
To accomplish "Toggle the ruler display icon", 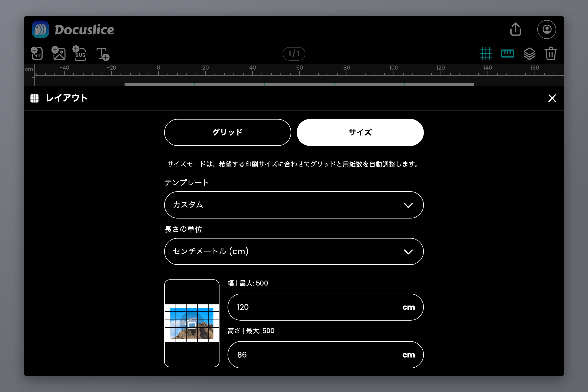I will pos(507,54).
